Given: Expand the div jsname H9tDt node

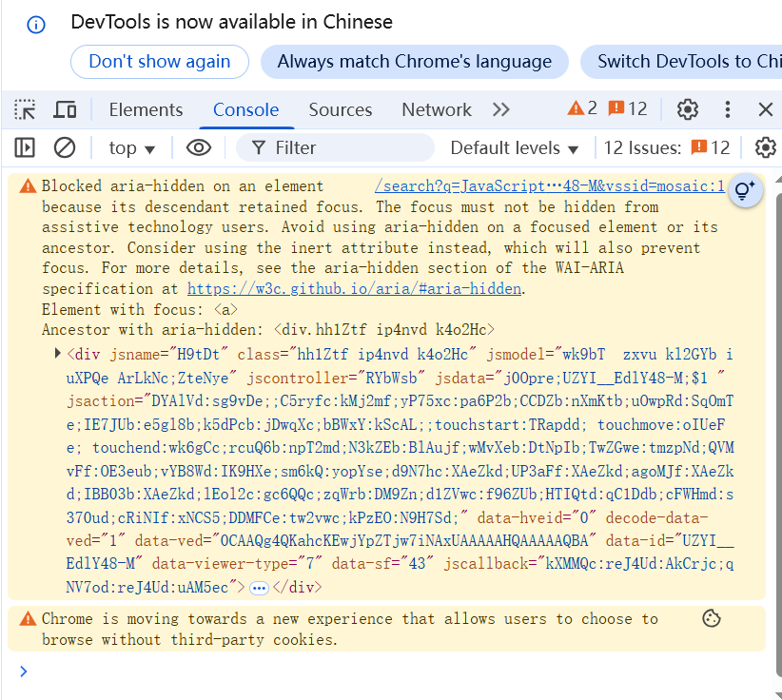Looking at the screenshot, I should [60, 354].
